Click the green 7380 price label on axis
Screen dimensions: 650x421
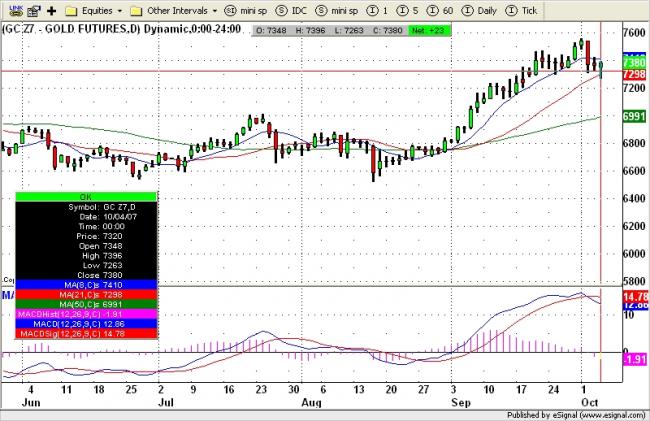(634, 63)
